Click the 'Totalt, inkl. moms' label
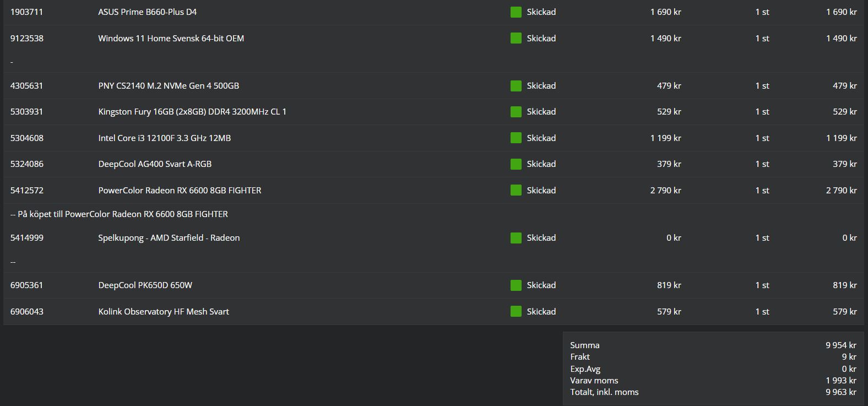The image size is (868, 406). click(x=604, y=392)
